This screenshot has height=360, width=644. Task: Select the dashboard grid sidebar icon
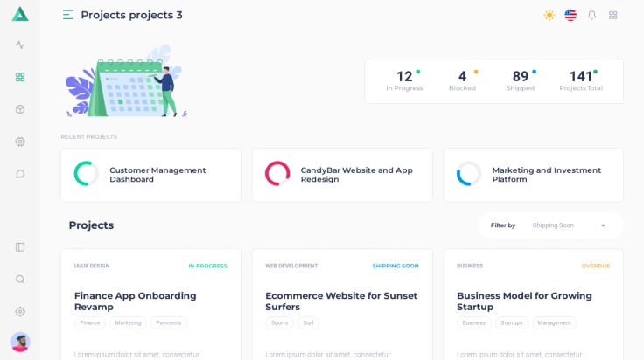20,77
